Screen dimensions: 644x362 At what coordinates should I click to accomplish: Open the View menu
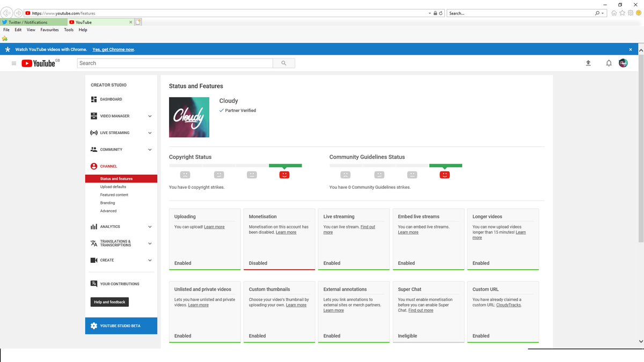(x=31, y=30)
